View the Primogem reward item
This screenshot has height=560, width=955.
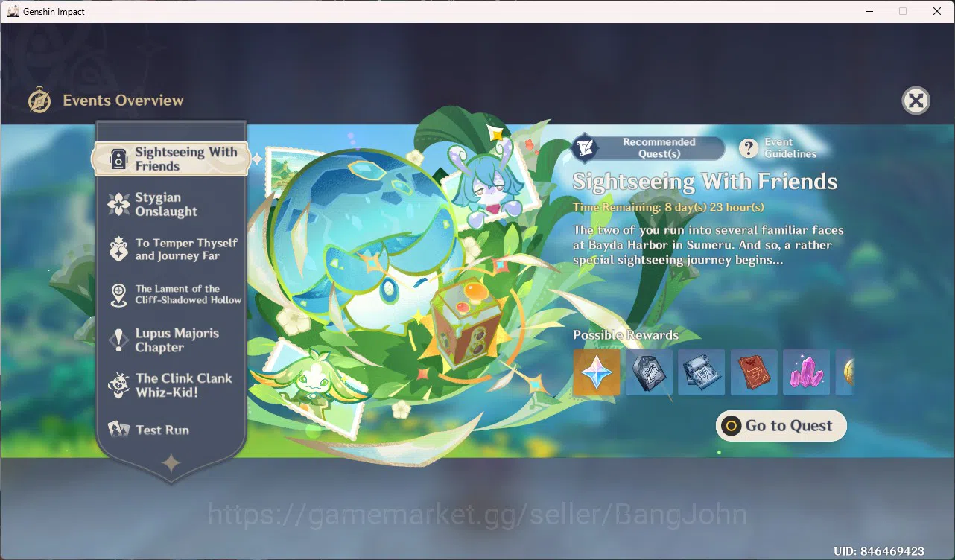[x=597, y=372]
